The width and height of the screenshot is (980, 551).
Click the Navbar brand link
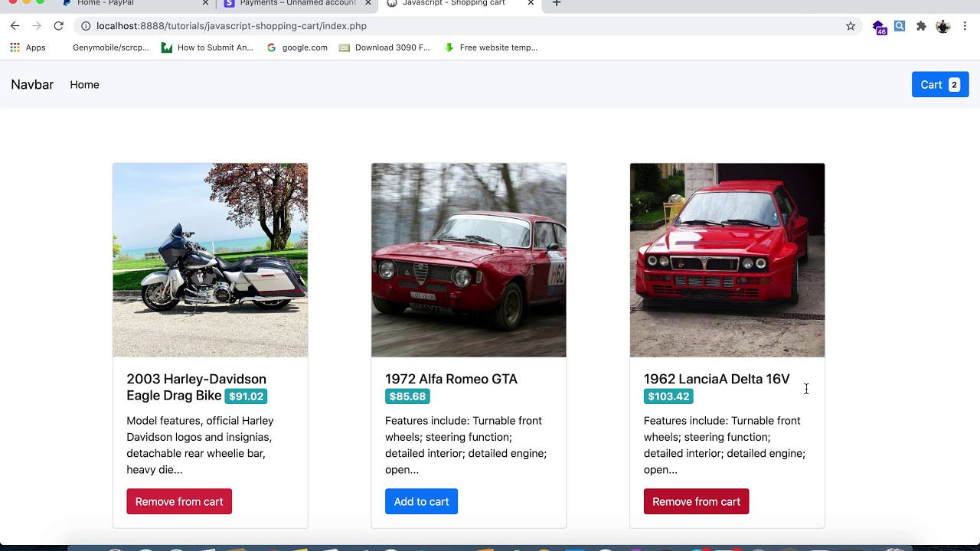coord(32,84)
